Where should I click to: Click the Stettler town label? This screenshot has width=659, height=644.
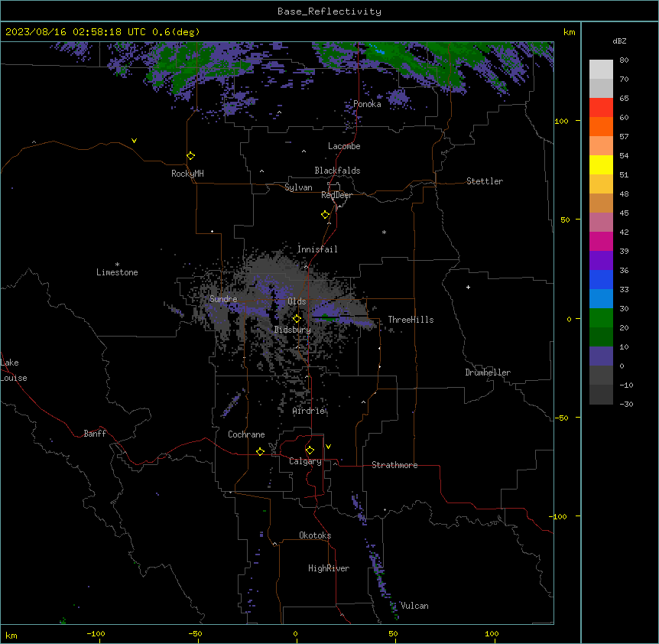coord(484,181)
